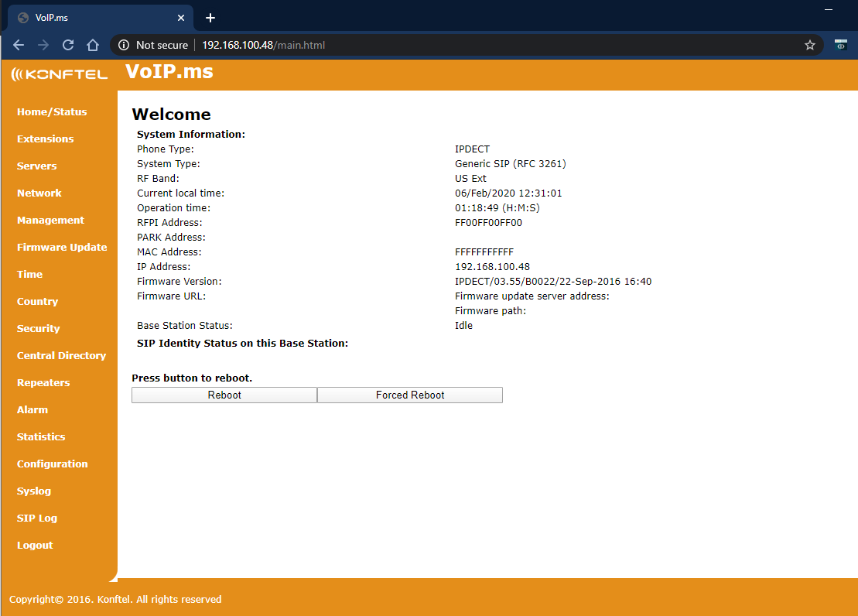Click Logout in the sidebar
This screenshot has height=616, width=858.
(x=35, y=546)
